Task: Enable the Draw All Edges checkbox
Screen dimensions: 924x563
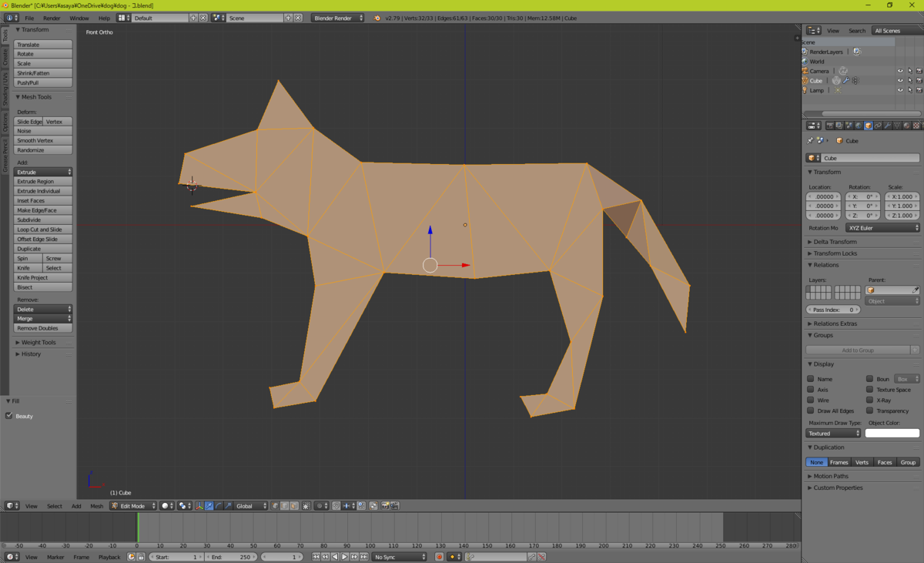Action: pos(810,411)
